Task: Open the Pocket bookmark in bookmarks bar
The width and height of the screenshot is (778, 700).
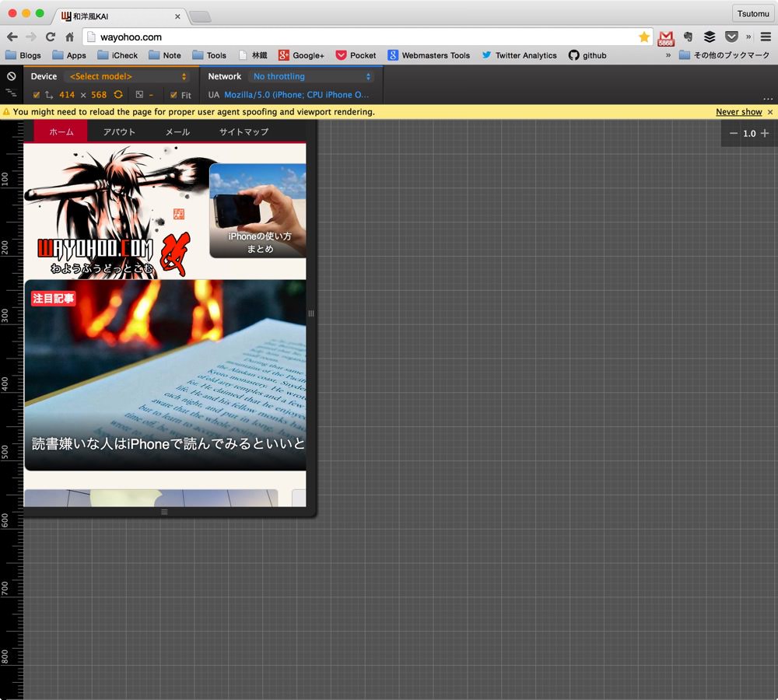Action: [356, 55]
